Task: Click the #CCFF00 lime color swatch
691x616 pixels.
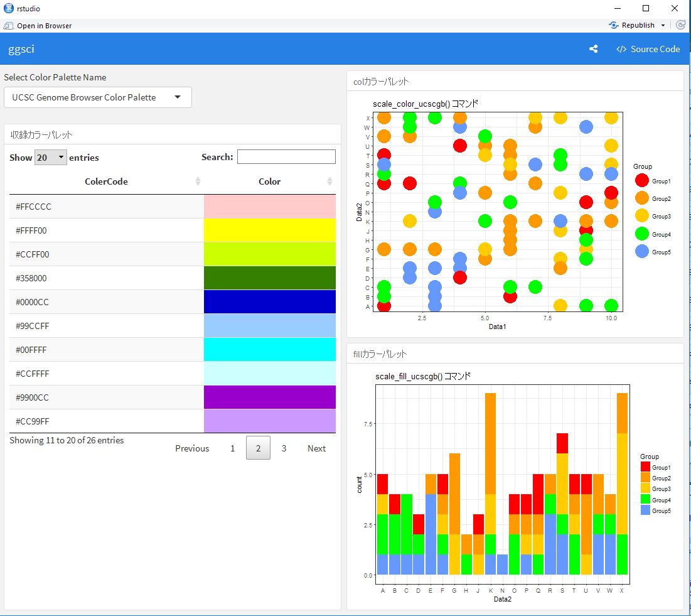Action: pyautogui.click(x=270, y=254)
